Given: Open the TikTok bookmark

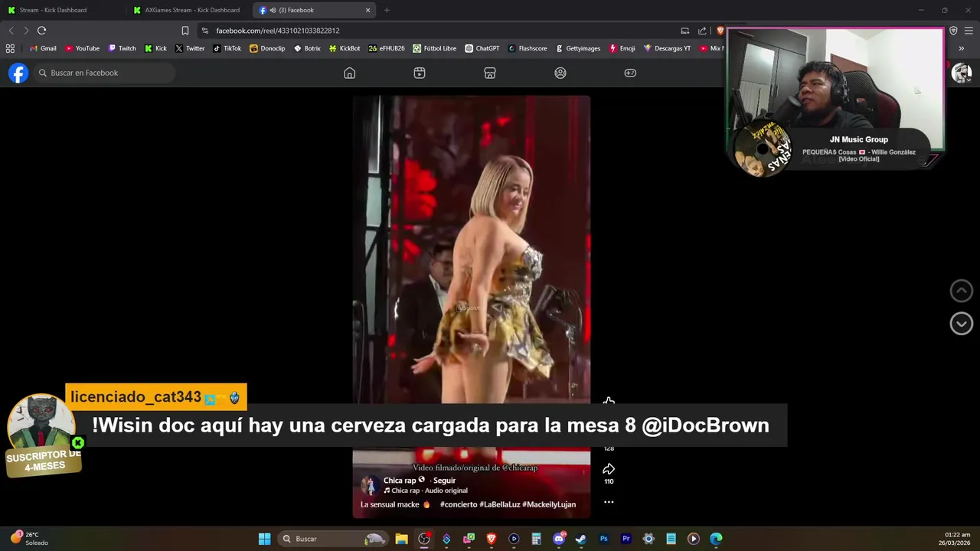Looking at the screenshot, I should 227,48.
